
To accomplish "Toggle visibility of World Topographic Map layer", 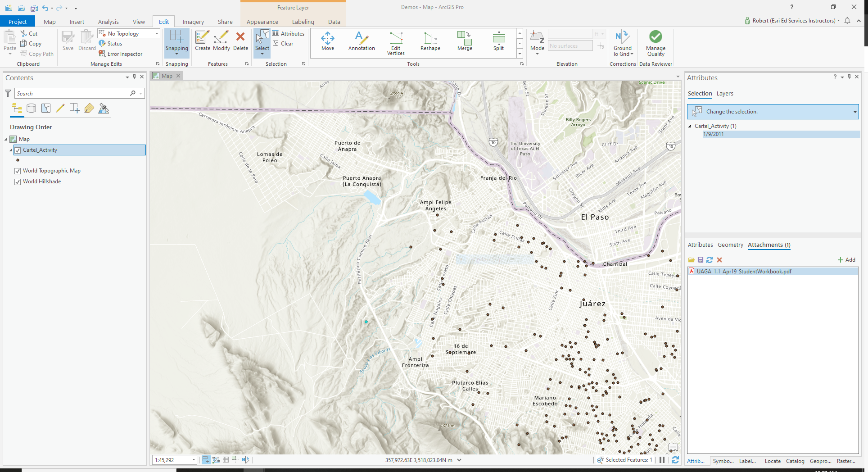I will click(17, 171).
